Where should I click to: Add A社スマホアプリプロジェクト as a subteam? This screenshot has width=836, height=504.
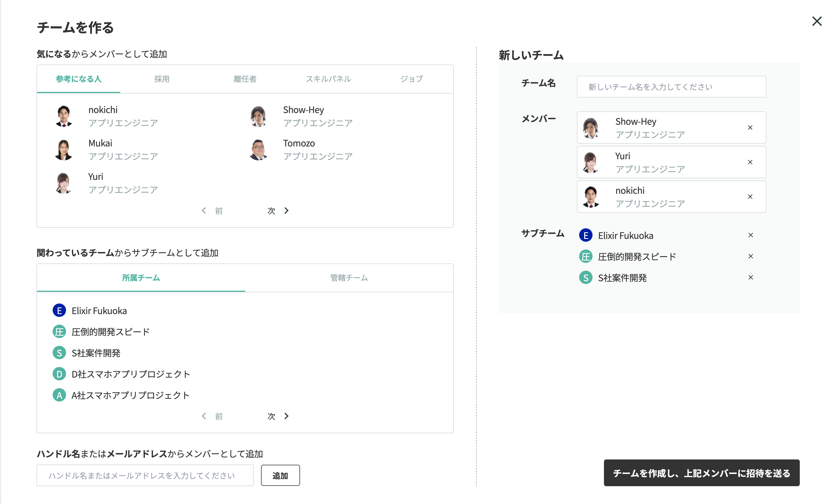point(130,395)
